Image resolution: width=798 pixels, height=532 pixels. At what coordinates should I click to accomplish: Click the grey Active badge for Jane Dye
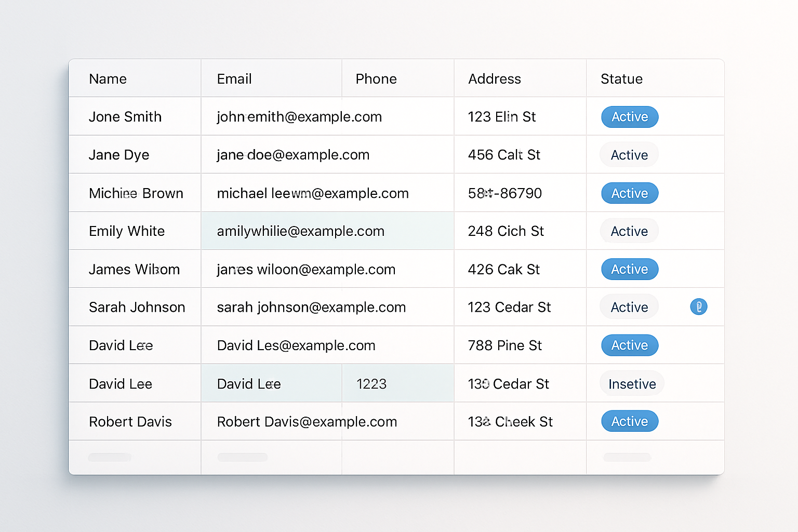point(629,154)
